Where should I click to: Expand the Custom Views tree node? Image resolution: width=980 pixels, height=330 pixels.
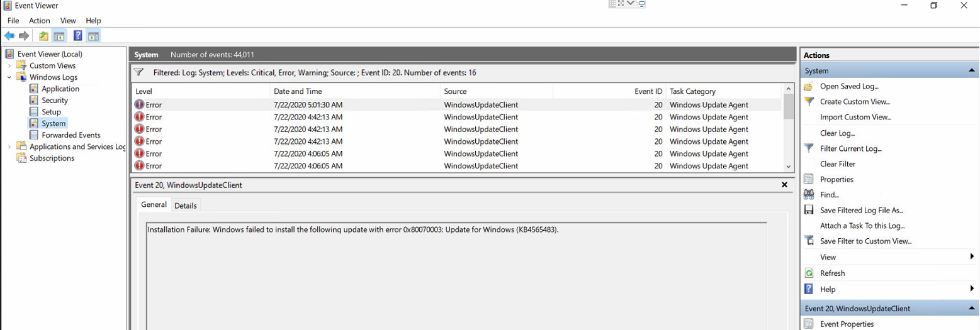9,65
